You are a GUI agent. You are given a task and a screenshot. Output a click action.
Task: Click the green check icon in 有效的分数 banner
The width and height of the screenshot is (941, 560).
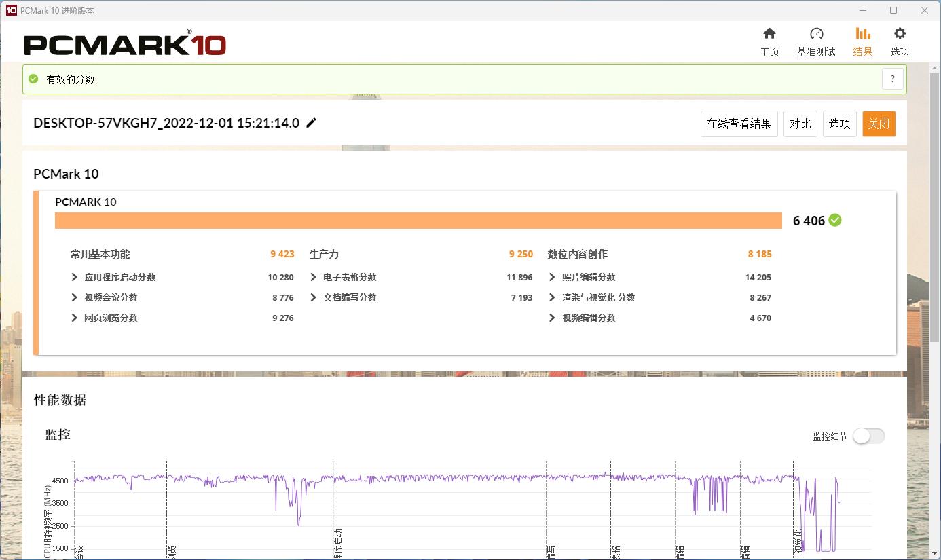pyautogui.click(x=33, y=78)
